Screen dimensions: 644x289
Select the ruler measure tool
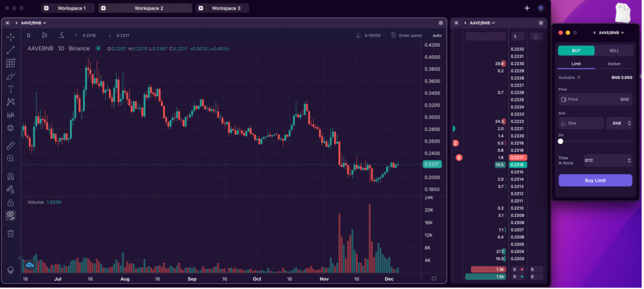tap(11, 145)
